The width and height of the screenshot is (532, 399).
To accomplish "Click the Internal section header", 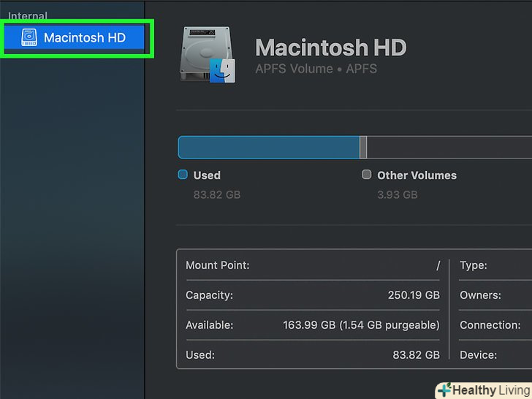I will [x=28, y=15].
